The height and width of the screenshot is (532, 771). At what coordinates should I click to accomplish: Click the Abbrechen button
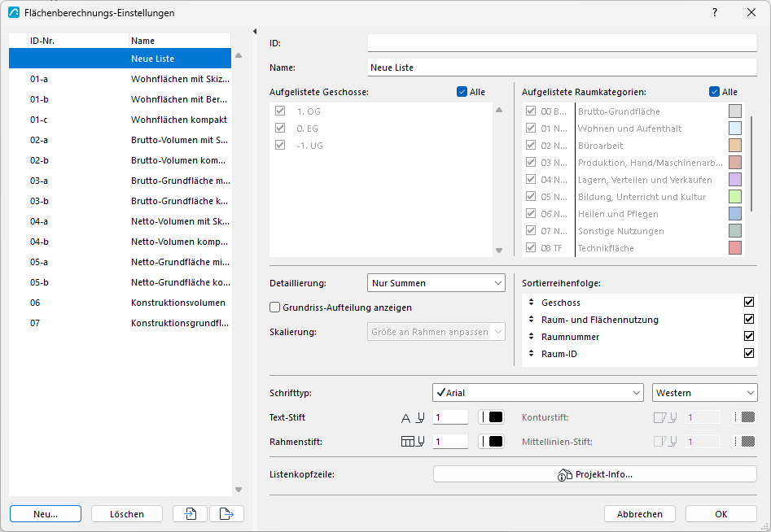pos(640,514)
